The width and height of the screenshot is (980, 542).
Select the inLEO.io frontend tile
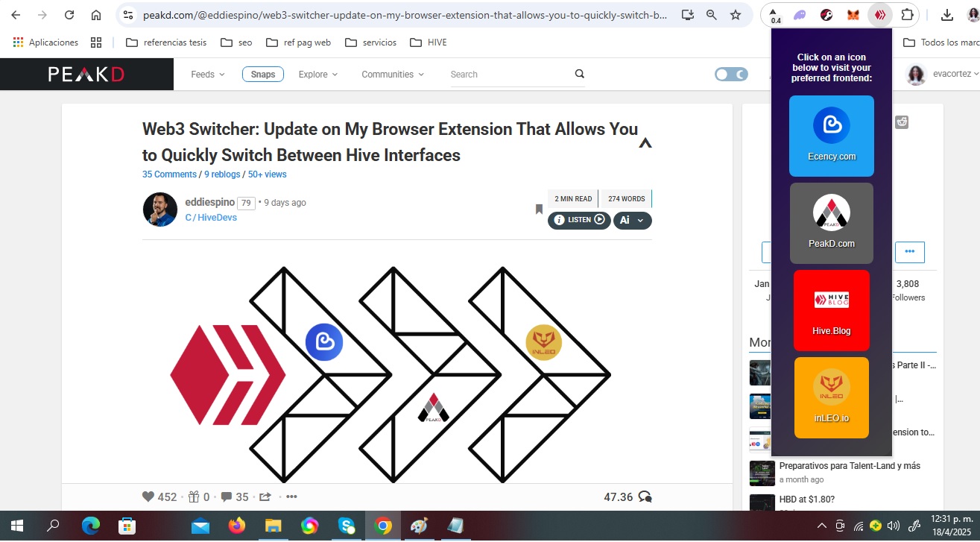[832, 397]
